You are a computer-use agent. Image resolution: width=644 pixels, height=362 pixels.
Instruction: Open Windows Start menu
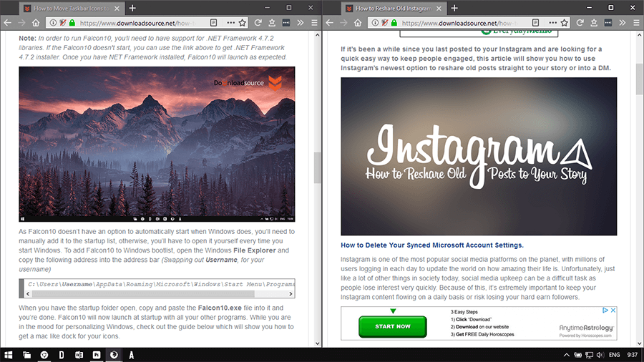tap(8, 355)
